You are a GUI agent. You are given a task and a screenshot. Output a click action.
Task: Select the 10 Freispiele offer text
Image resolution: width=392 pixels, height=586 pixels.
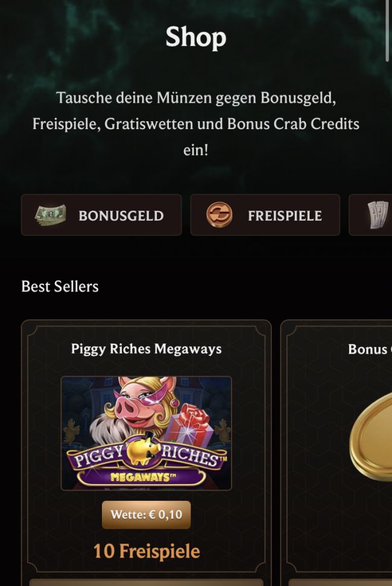point(147,551)
